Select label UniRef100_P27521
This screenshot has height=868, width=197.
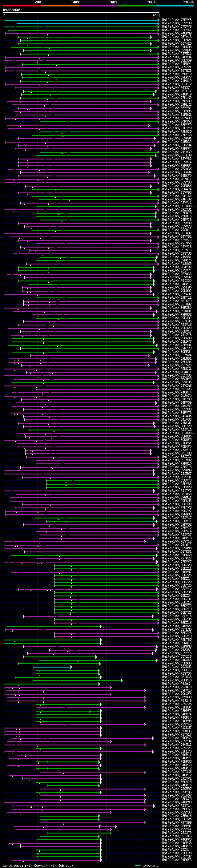pos(177,54)
